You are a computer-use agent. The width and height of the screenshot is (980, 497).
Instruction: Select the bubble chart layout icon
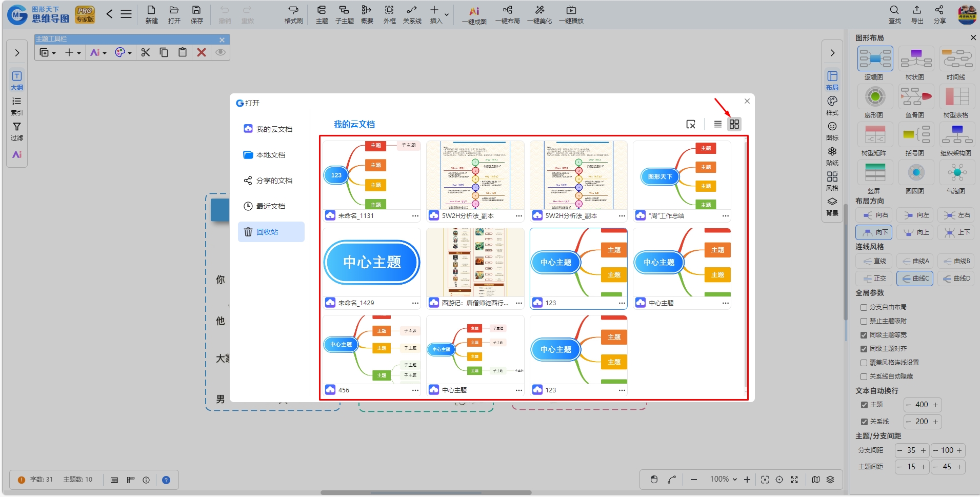click(957, 172)
